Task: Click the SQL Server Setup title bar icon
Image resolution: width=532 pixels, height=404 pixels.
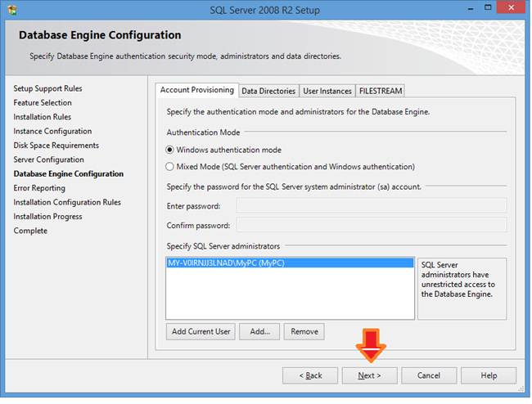Action: (12, 10)
